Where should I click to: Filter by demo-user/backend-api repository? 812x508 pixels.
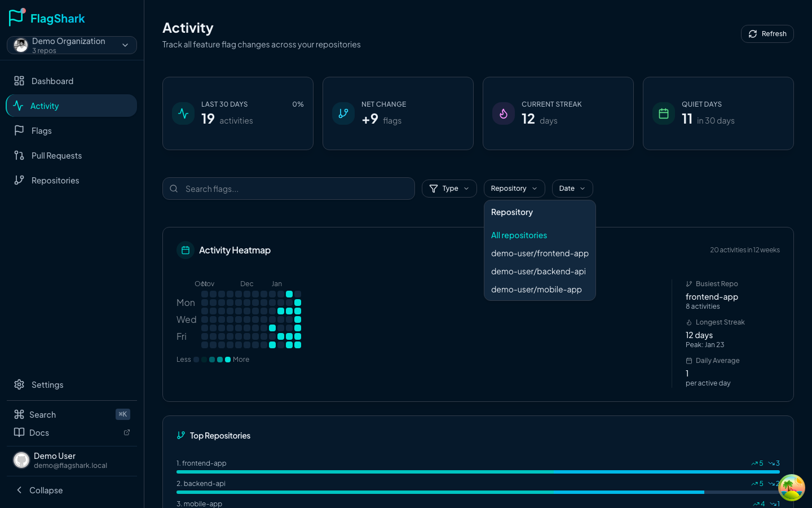pos(538,271)
